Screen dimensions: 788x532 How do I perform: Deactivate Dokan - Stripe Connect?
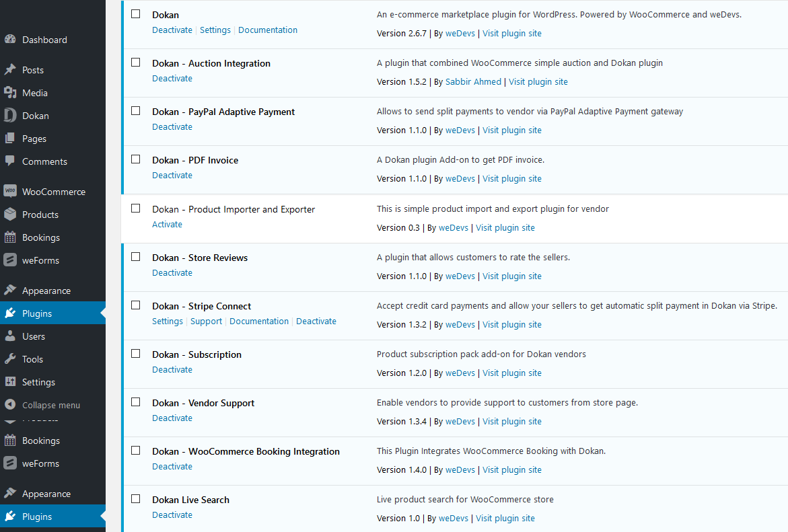[x=316, y=321]
